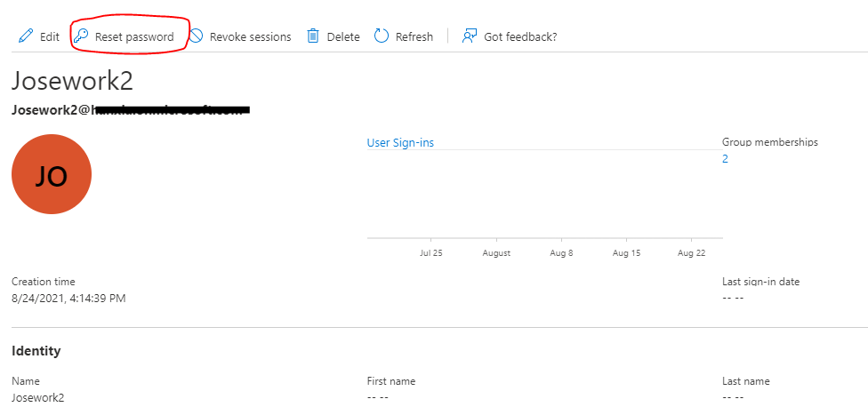Image resolution: width=868 pixels, height=415 pixels.
Task: Select the Identity section heading
Action: pyautogui.click(x=36, y=351)
